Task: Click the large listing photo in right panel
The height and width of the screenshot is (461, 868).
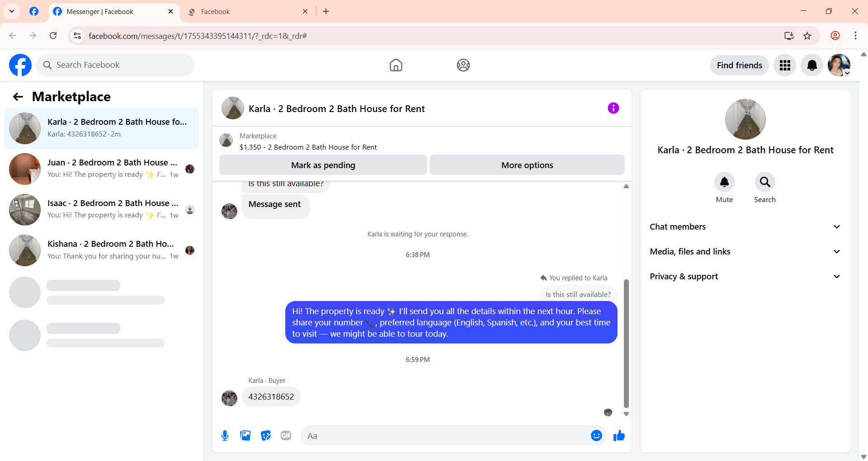Action: (745, 119)
